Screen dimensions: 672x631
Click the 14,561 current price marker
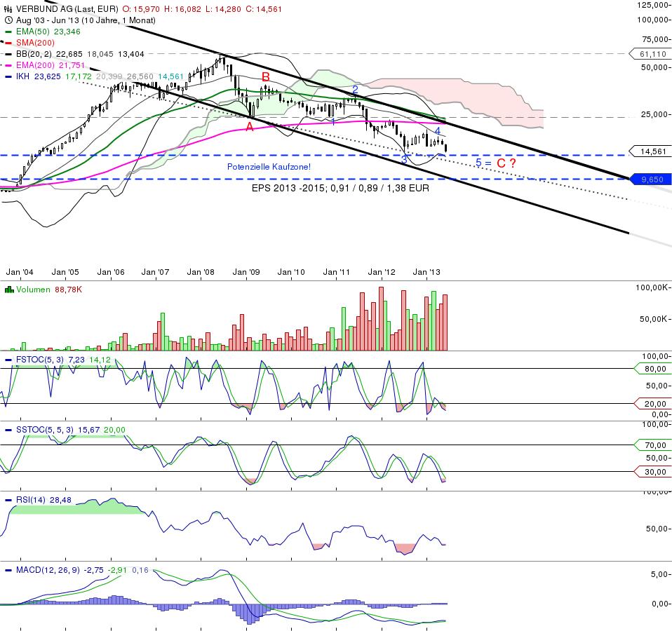pos(652,152)
